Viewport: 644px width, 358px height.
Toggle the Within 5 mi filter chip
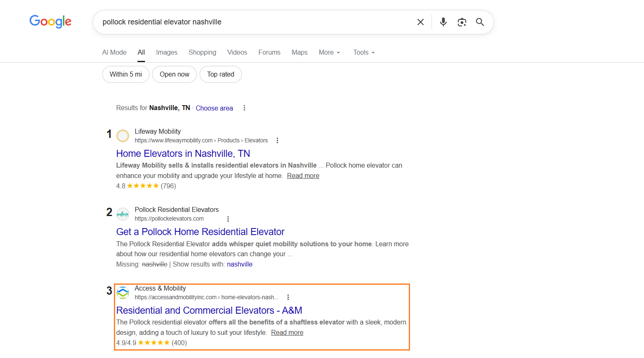(126, 74)
